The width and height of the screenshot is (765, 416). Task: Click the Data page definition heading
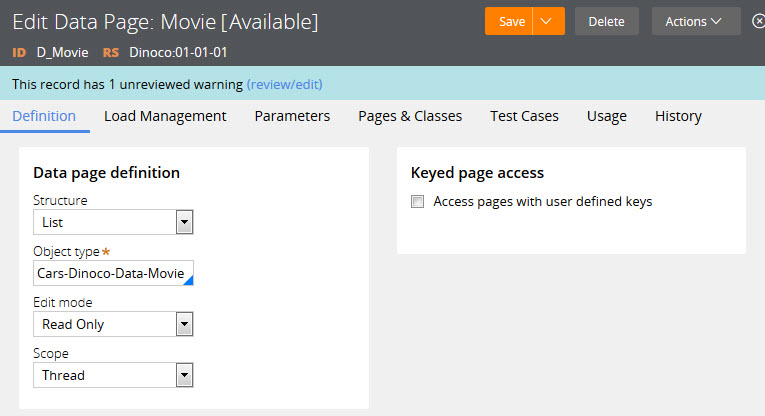click(x=106, y=173)
